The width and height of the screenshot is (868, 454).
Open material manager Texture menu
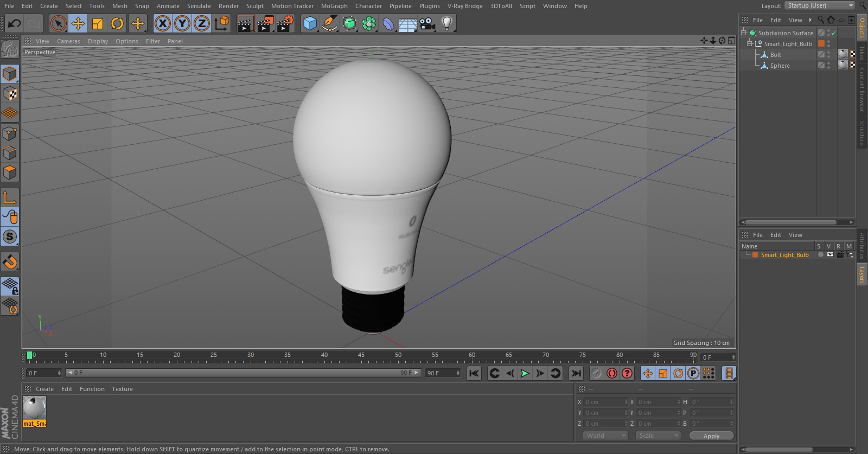point(122,389)
